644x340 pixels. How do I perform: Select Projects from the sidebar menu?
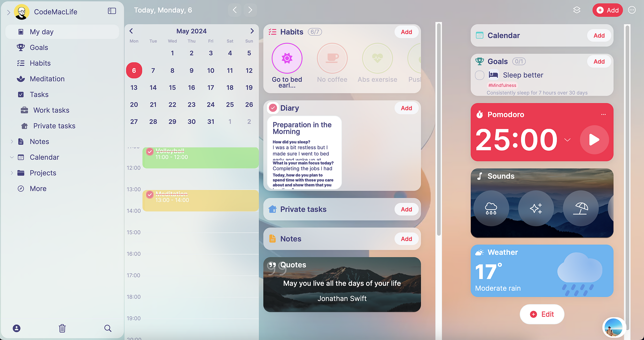[x=42, y=173]
